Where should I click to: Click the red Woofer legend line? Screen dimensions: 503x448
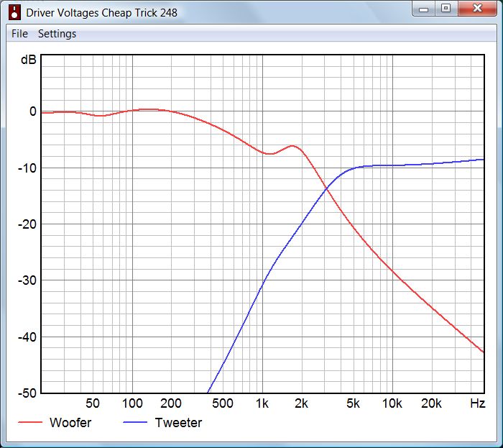(x=30, y=422)
